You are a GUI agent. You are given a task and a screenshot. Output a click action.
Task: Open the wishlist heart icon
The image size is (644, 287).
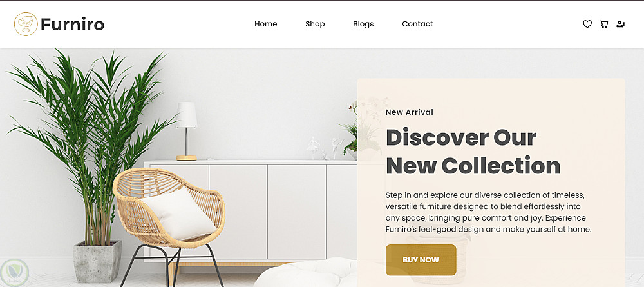pos(587,25)
